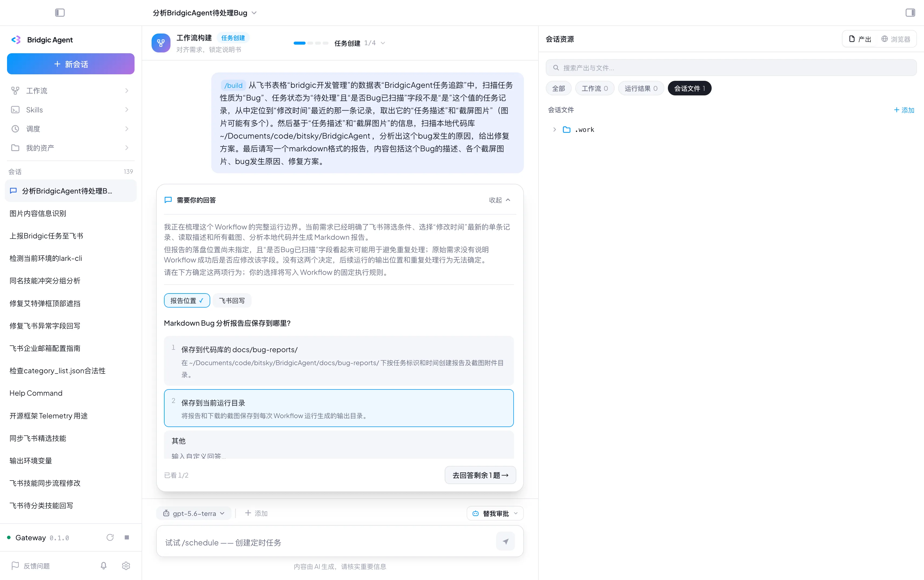This screenshot has width=924, height=580.
Task: Click the 反馈问题 link
Action: [x=36, y=566]
